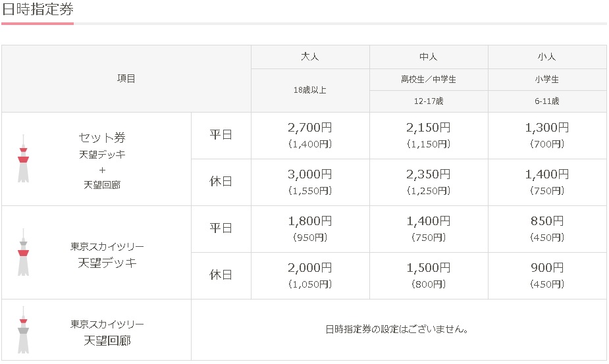Click the 850円 child weekday deck price
The image size is (609, 364).
tap(547, 221)
